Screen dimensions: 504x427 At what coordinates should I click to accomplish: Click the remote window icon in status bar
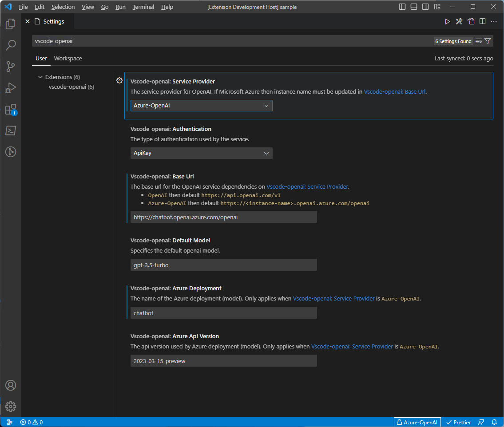(10, 422)
